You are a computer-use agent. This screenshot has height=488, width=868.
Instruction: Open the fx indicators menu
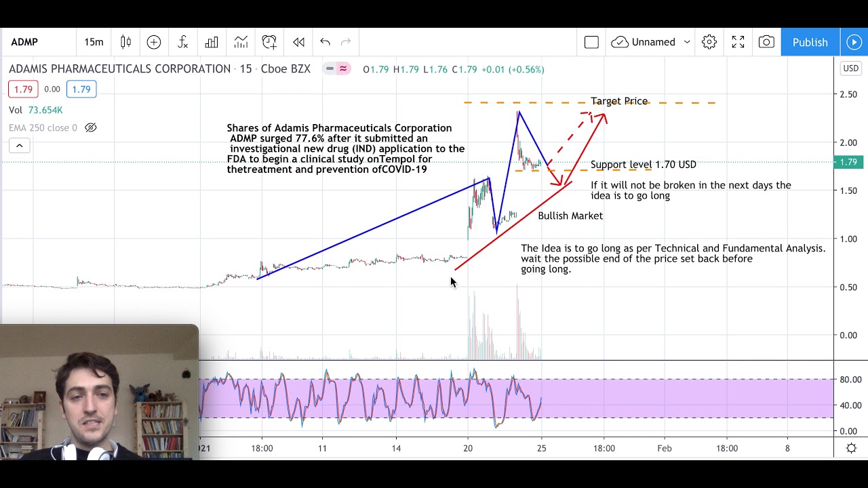pyautogui.click(x=182, y=42)
